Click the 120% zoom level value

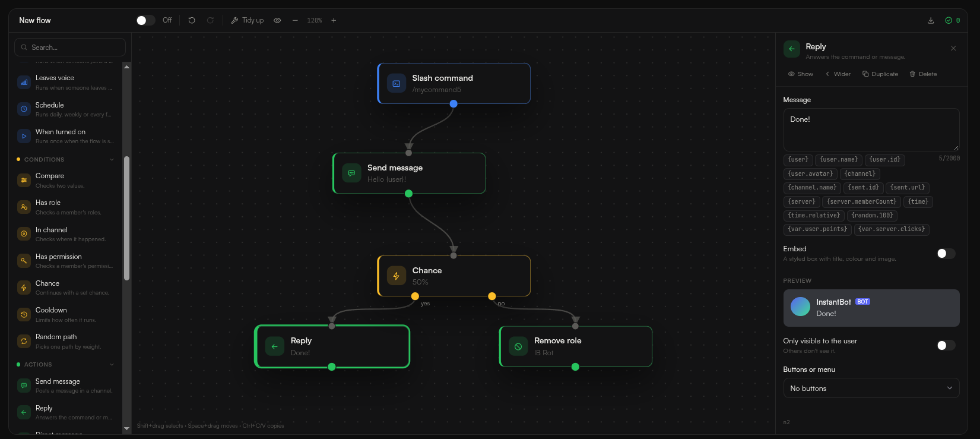(315, 20)
